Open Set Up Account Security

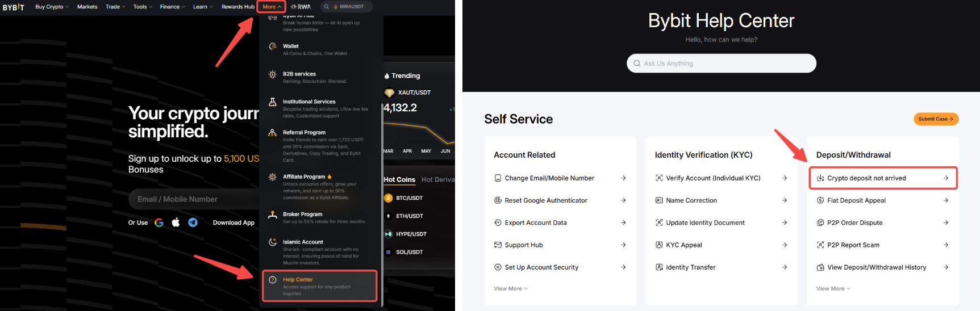[x=560, y=267]
